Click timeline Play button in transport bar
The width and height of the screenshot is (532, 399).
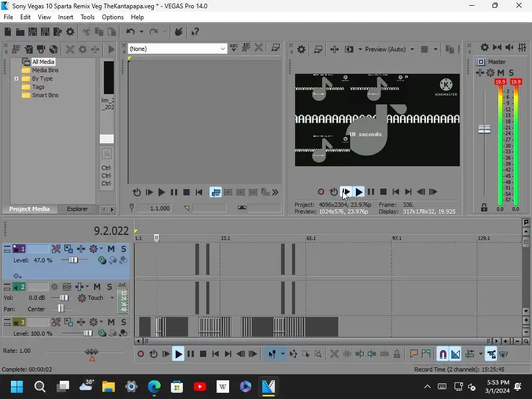pyautogui.click(x=178, y=354)
